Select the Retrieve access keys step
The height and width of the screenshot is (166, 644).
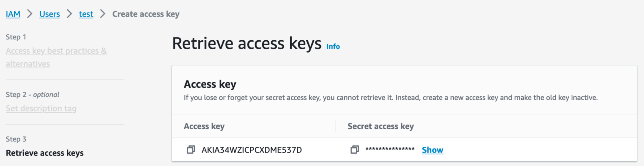pyautogui.click(x=45, y=153)
